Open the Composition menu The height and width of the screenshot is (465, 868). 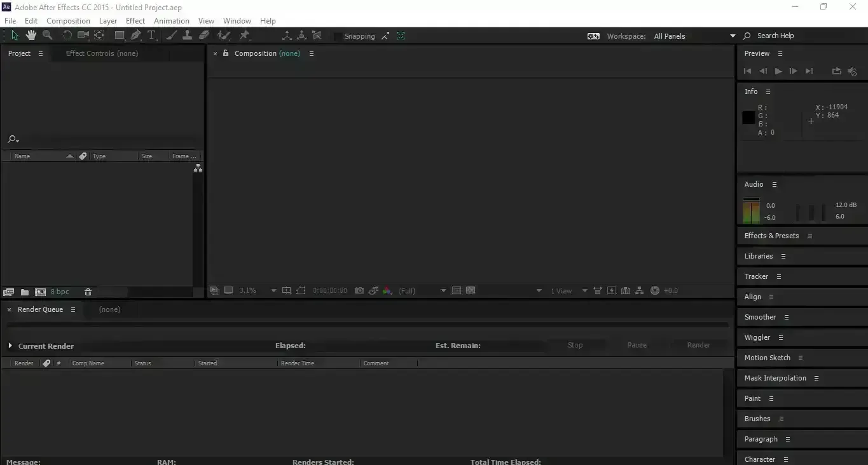pos(68,20)
